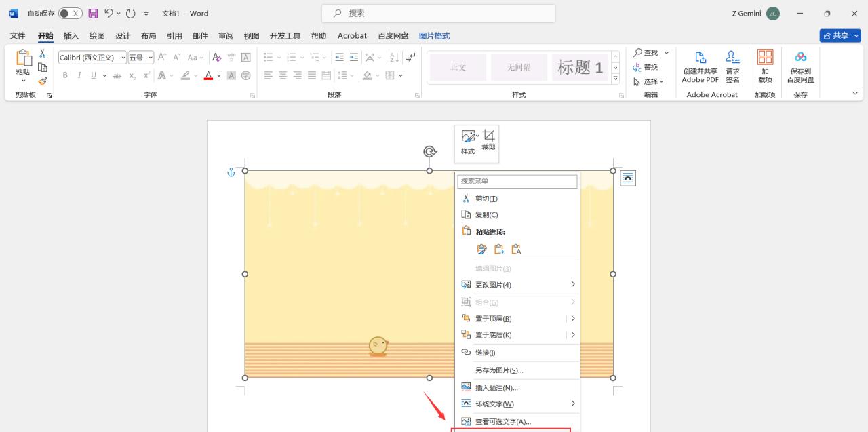Image resolution: width=868 pixels, height=432 pixels.
Task: Click the Keep Text Only paste option icon
Action: tap(516, 250)
